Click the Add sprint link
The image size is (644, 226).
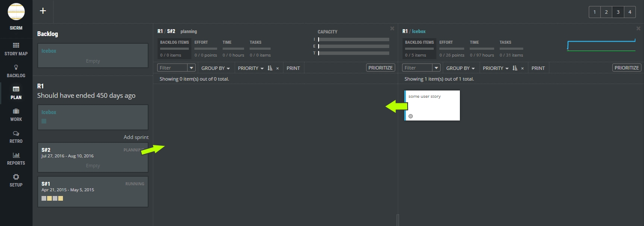(136, 137)
